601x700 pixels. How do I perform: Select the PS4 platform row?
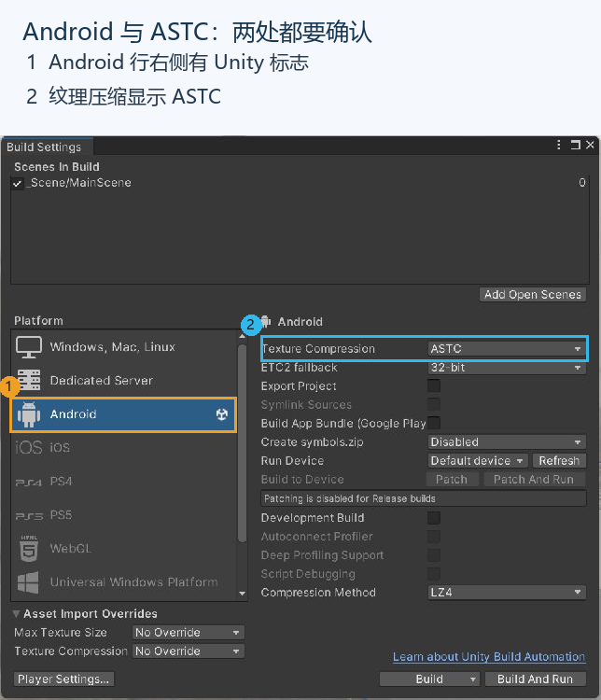pos(124,482)
